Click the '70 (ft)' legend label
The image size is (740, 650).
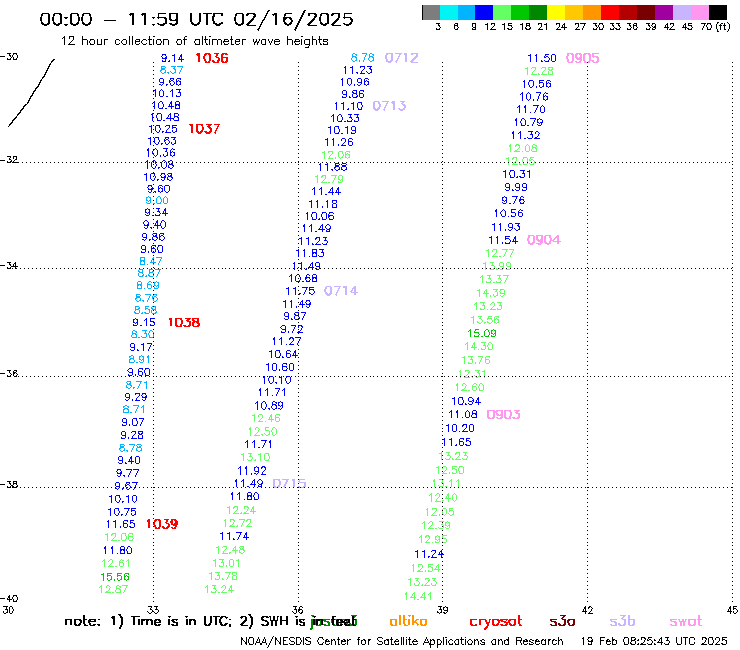715,27
